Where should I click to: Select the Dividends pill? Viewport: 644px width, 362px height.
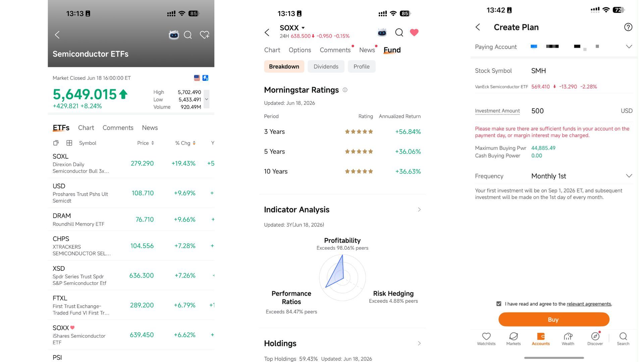pyautogui.click(x=326, y=66)
